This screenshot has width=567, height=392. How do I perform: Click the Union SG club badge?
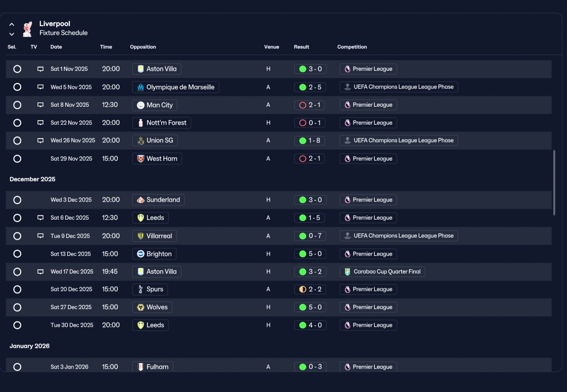(x=140, y=140)
